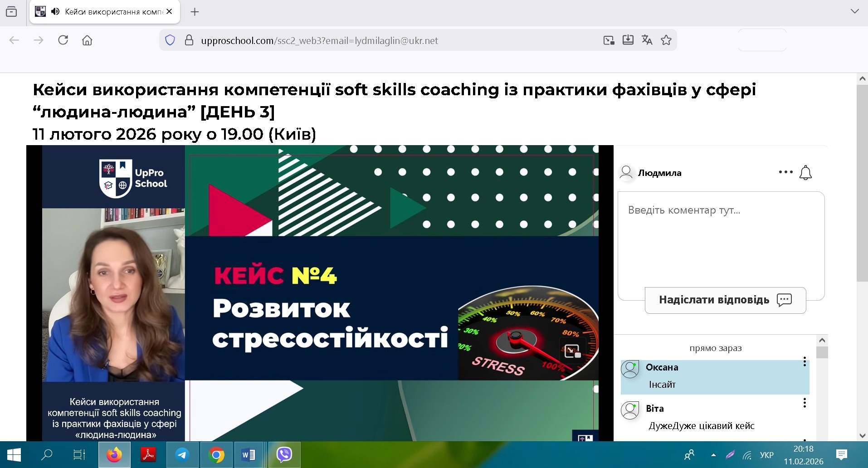Bookmark this page with the star icon

[x=666, y=40]
